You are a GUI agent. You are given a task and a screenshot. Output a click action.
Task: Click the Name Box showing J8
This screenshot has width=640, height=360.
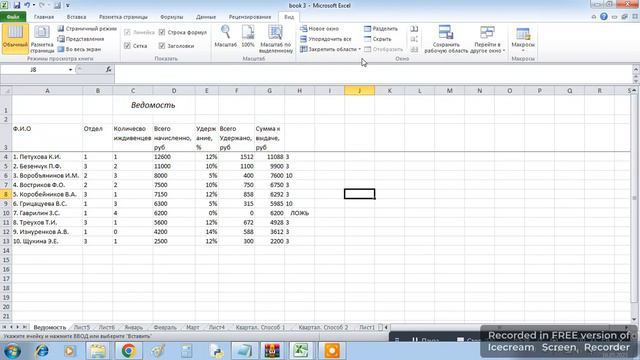tap(33, 69)
